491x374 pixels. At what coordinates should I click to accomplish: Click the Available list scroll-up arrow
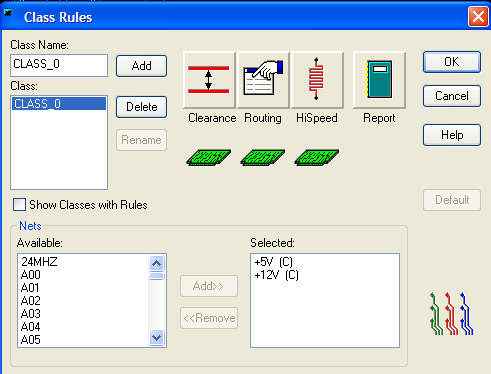(x=156, y=263)
